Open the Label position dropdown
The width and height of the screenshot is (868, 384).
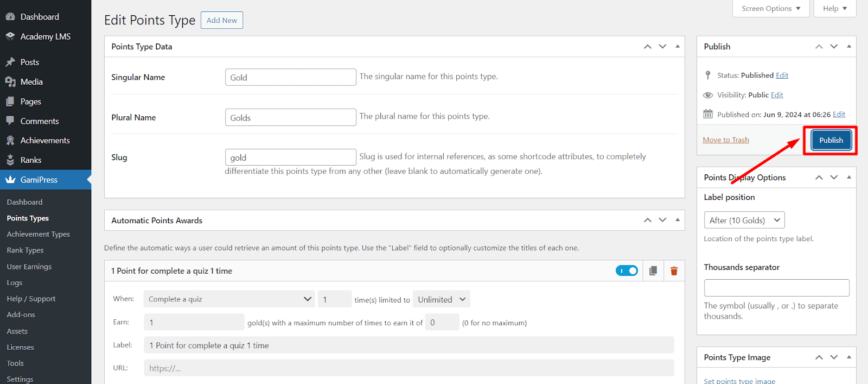coord(744,220)
